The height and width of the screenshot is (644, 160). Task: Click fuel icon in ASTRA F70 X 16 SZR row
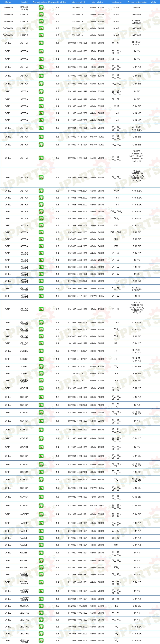pos(41,225)
